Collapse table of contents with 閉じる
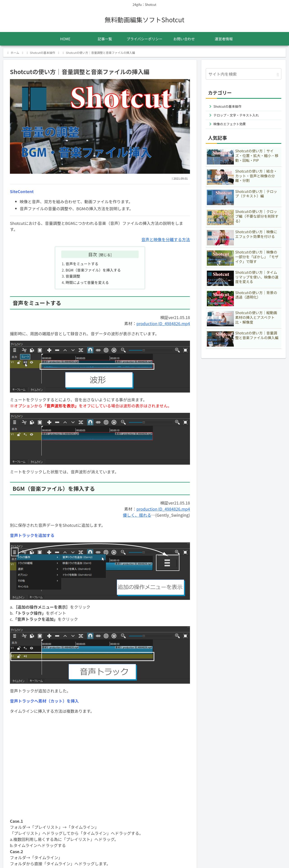 tap(105, 255)
